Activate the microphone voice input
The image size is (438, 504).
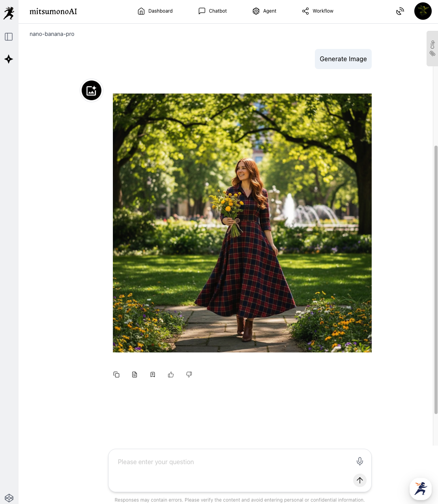(x=359, y=461)
